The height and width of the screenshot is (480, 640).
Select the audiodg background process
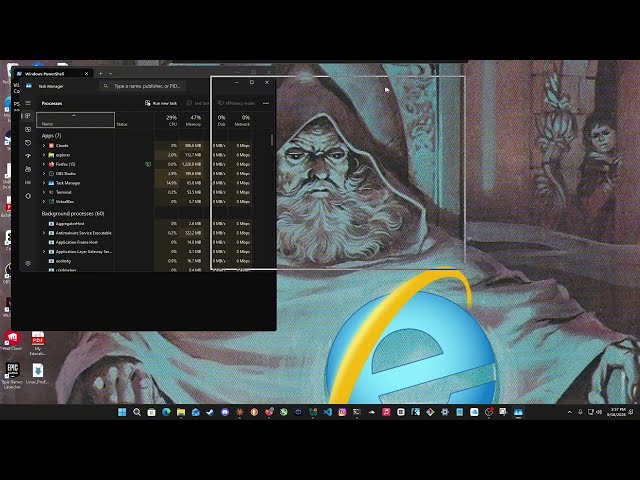pyautogui.click(x=146, y=261)
